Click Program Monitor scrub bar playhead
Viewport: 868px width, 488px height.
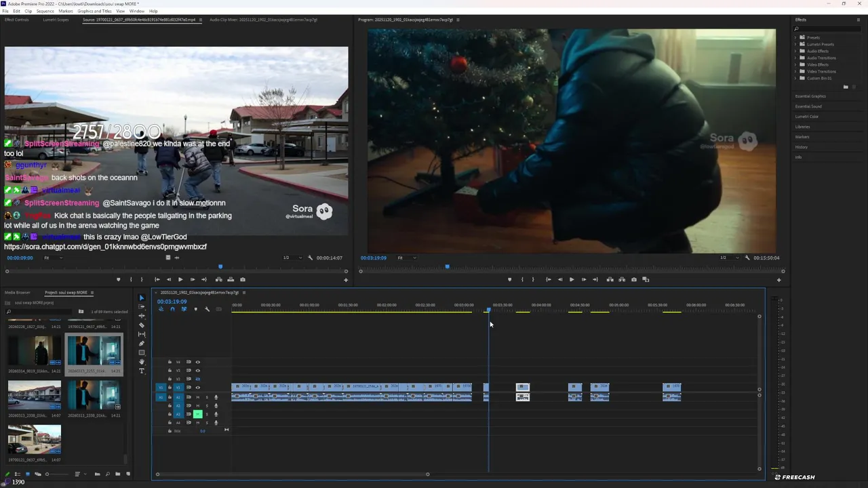pos(447,267)
